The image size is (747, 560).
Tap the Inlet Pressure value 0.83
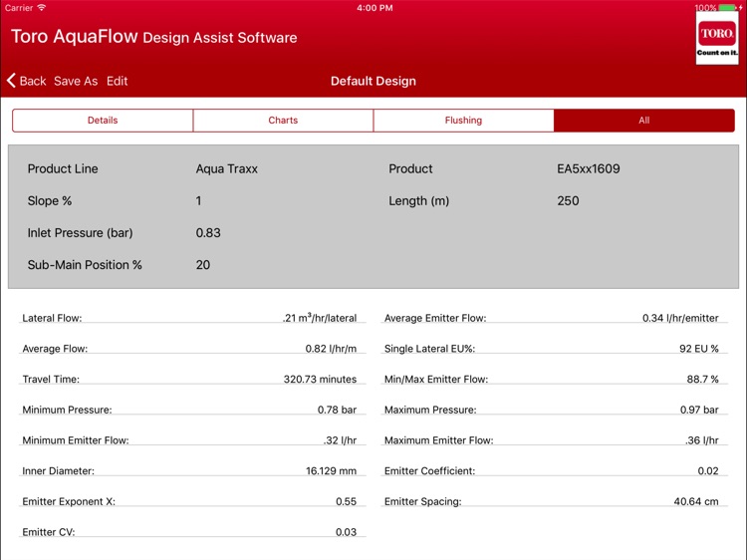pos(208,232)
